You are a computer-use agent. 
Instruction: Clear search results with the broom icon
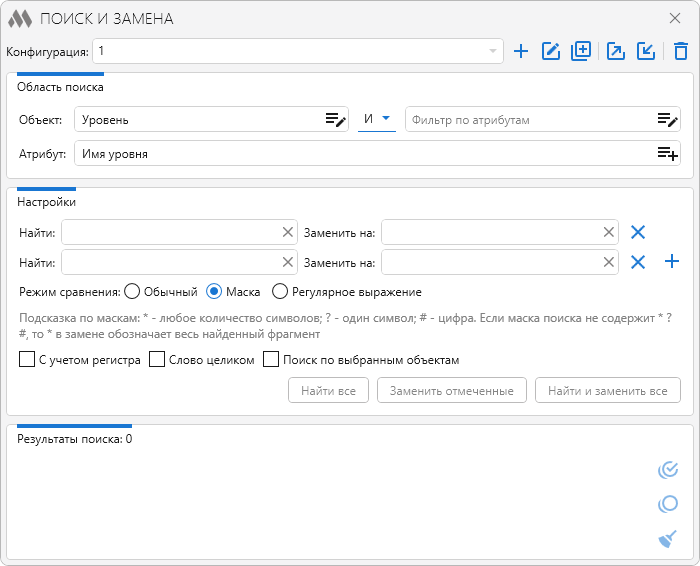pos(668,540)
